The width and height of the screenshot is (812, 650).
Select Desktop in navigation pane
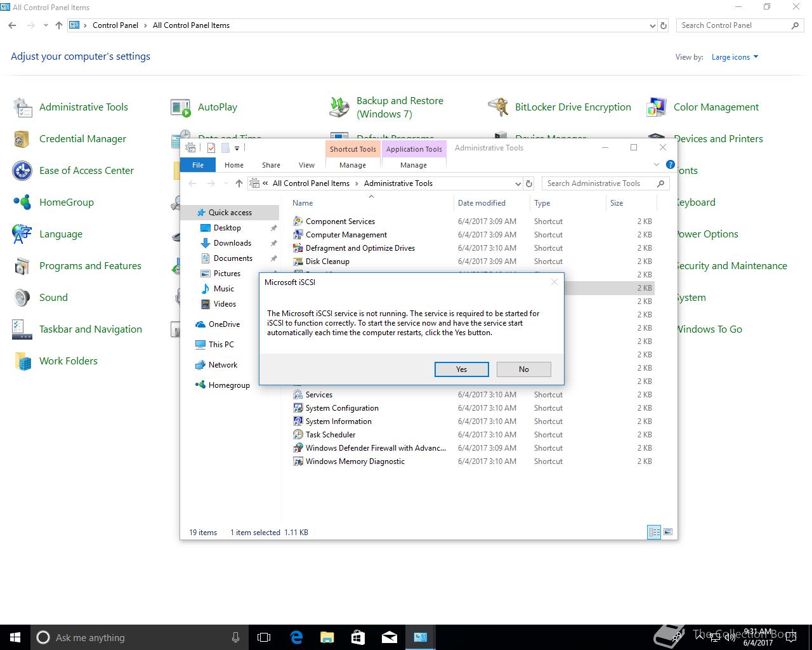[x=227, y=228]
